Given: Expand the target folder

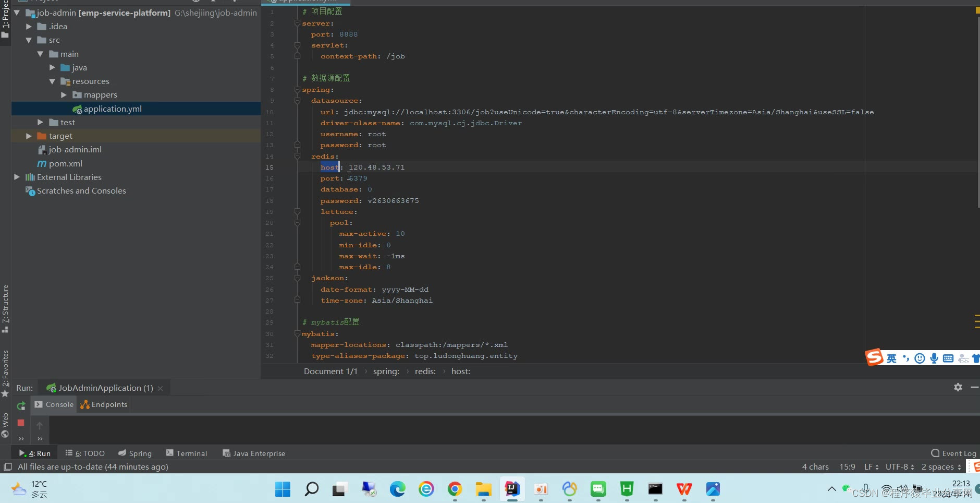Looking at the screenshot, I should pos(29,136).
